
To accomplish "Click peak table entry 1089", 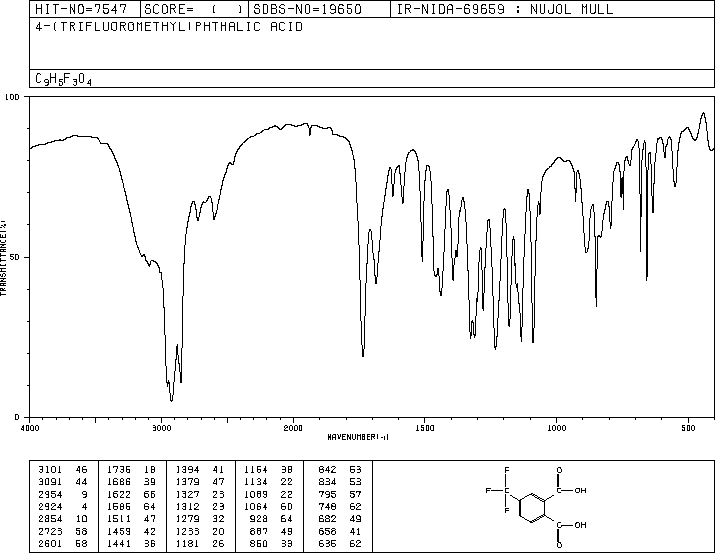I will click(x=256, y=494).
